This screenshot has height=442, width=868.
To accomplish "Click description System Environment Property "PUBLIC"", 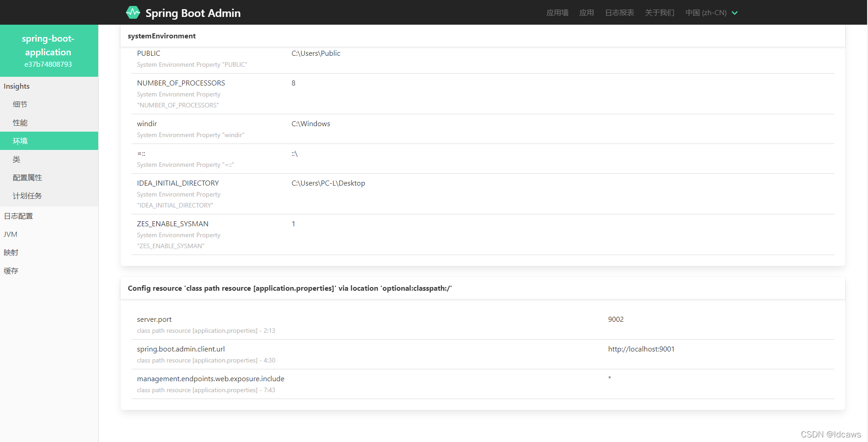I will 192,65.
